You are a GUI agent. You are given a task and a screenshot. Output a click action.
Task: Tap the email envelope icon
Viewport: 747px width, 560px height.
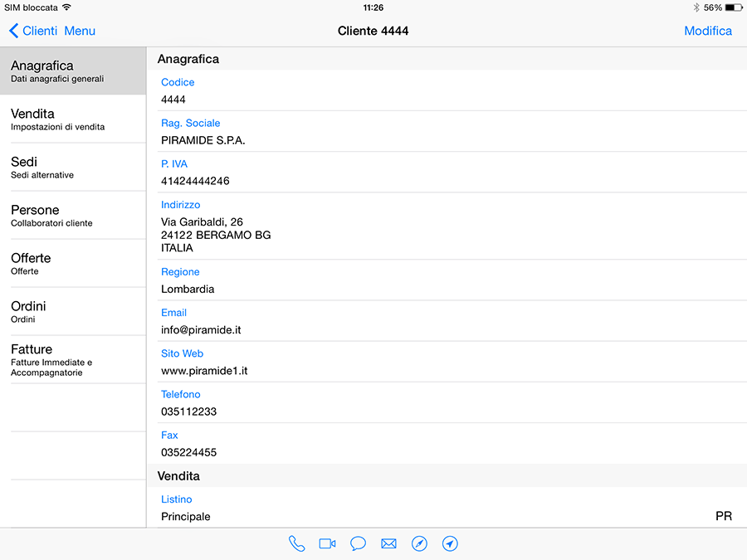pyautogui.click(x=388, y=543)
